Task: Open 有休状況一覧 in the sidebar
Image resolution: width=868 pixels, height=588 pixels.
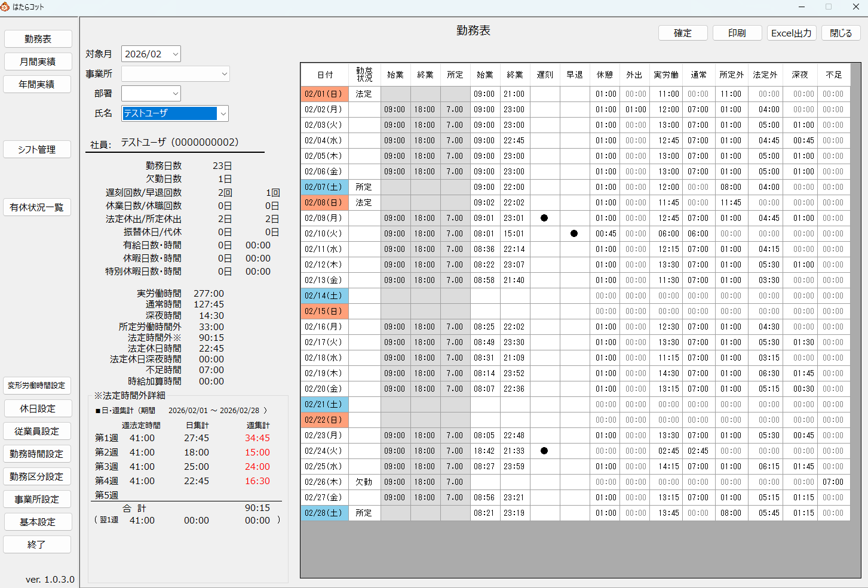Action: click(x=37, y=207)
